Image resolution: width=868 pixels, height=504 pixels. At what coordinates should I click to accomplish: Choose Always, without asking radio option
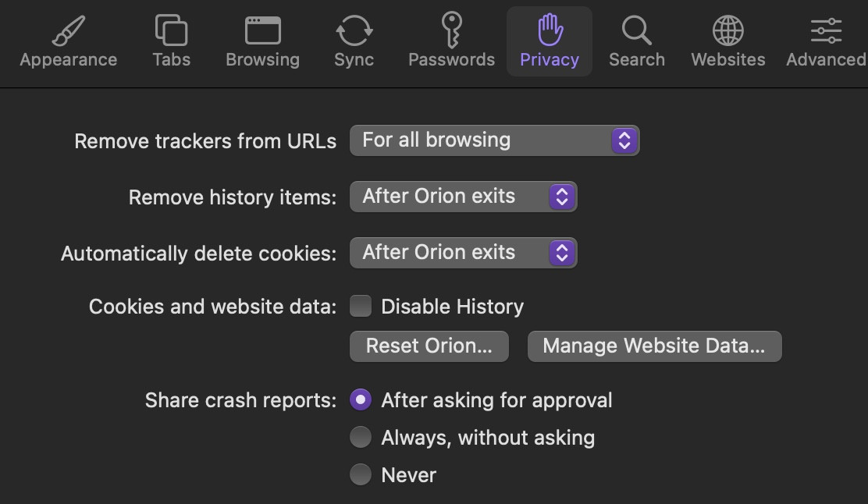(x=361, y=438)
